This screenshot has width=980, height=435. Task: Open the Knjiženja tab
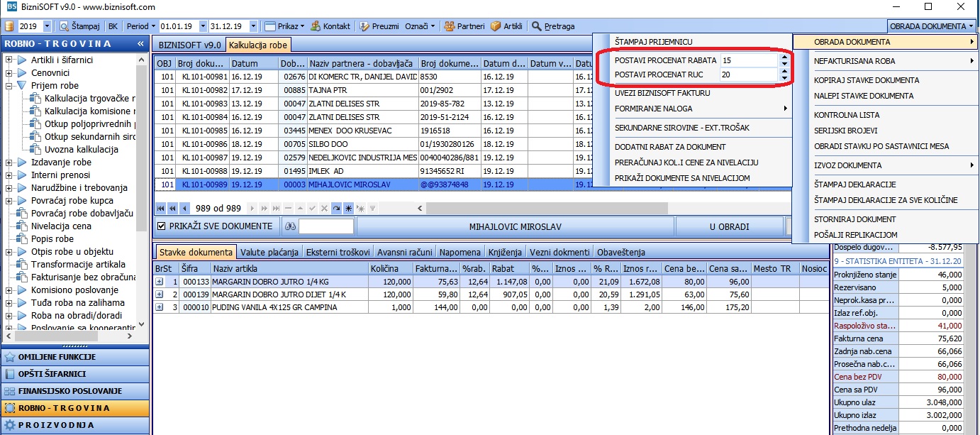pos(504,252)
